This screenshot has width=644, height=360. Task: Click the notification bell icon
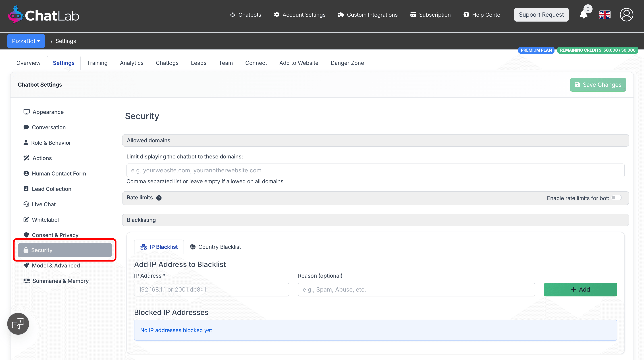click(583, 14)
